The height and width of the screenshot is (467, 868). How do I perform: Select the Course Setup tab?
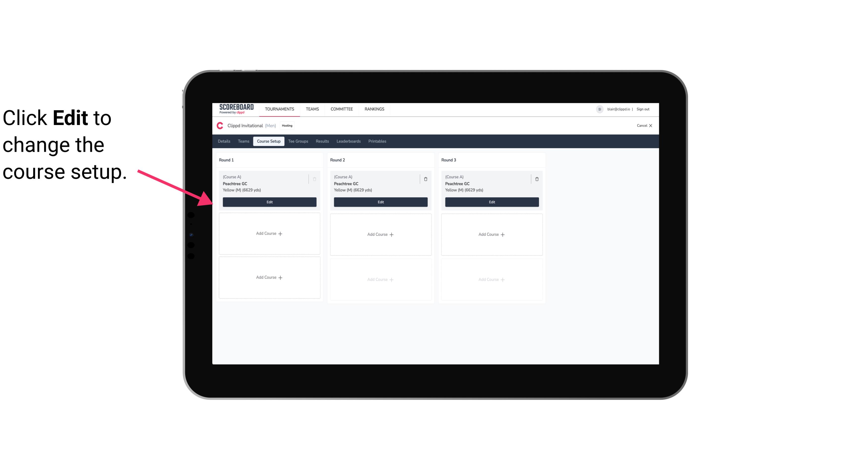[x=268, y=141]
